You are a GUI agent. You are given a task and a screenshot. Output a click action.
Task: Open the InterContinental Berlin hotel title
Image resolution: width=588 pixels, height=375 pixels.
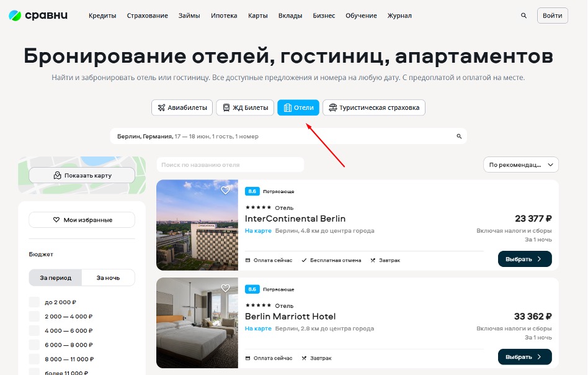(295, 219)
